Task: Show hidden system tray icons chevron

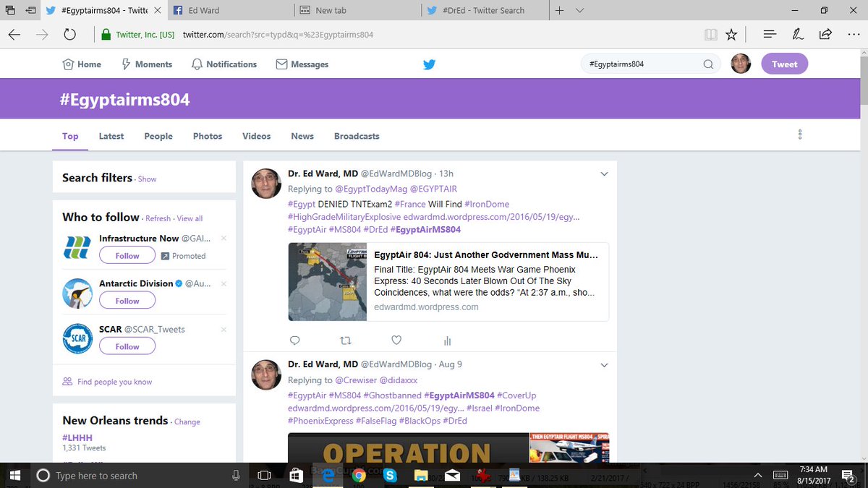Action: tap(758, 476)
